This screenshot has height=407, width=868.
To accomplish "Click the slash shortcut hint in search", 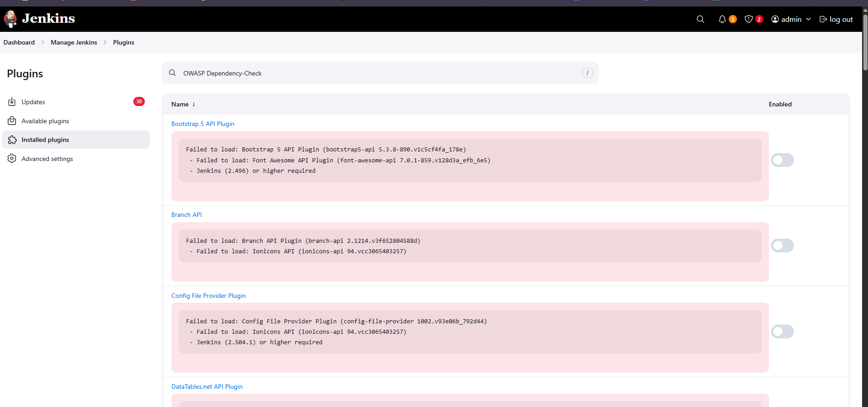I will (x=588, y=73).
